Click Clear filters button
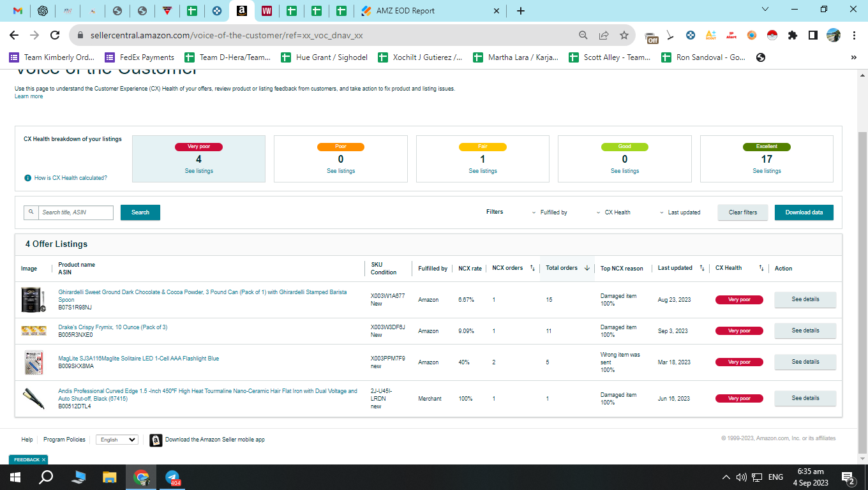The height and width of the screenshot is (490, 868). pos(743,212)
